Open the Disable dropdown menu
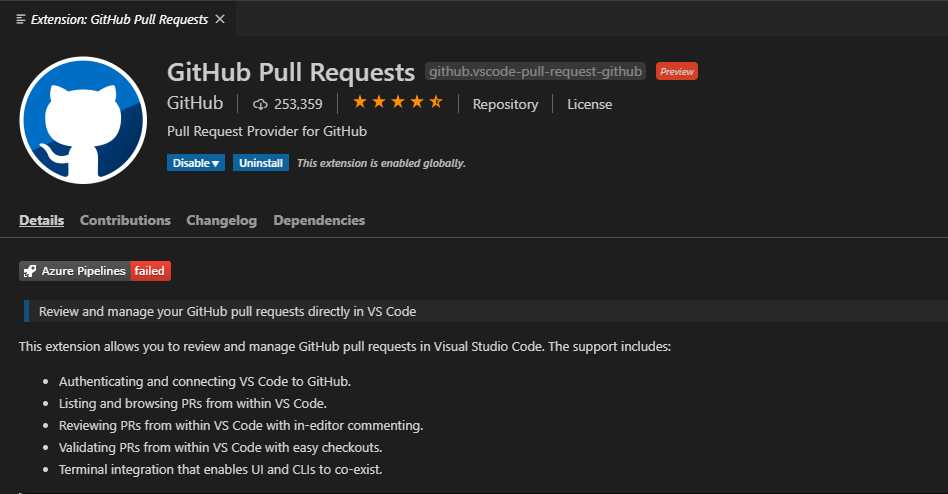948x494 pixels. pos(196,163)
